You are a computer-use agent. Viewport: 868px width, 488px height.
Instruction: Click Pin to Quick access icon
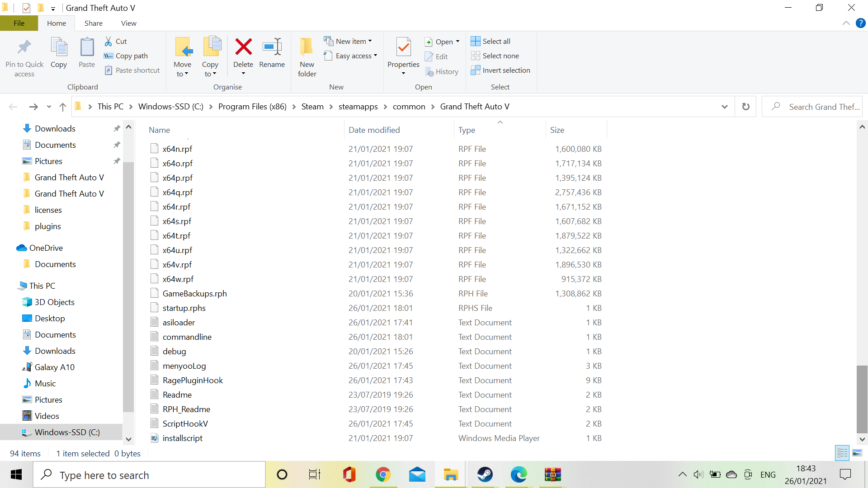(x=24, y=47)
